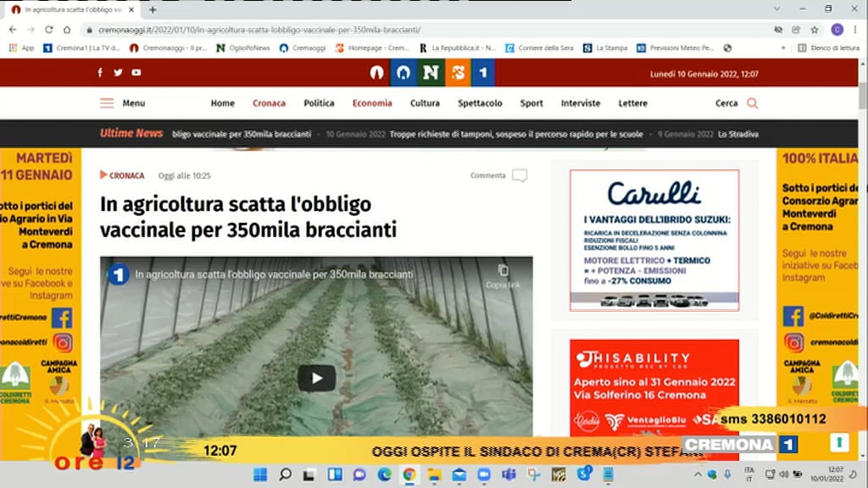Select the Sport navigation item
This screenshot has height=488, width=868.
point(531,103)
